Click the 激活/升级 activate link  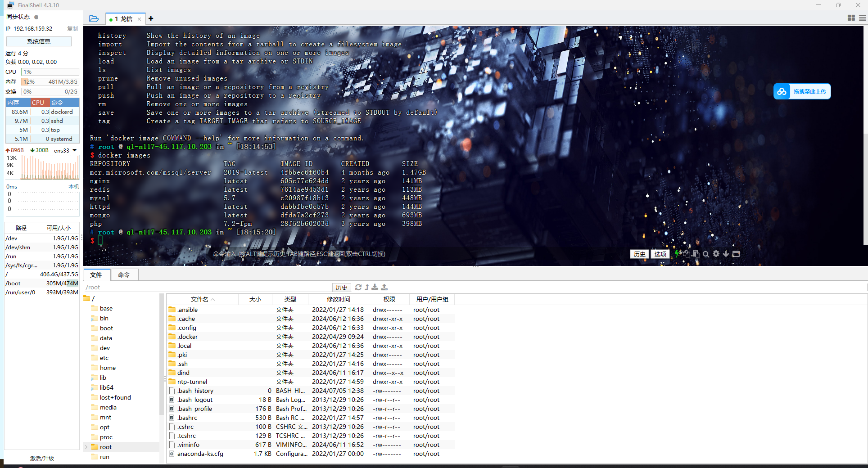(42, 458)
